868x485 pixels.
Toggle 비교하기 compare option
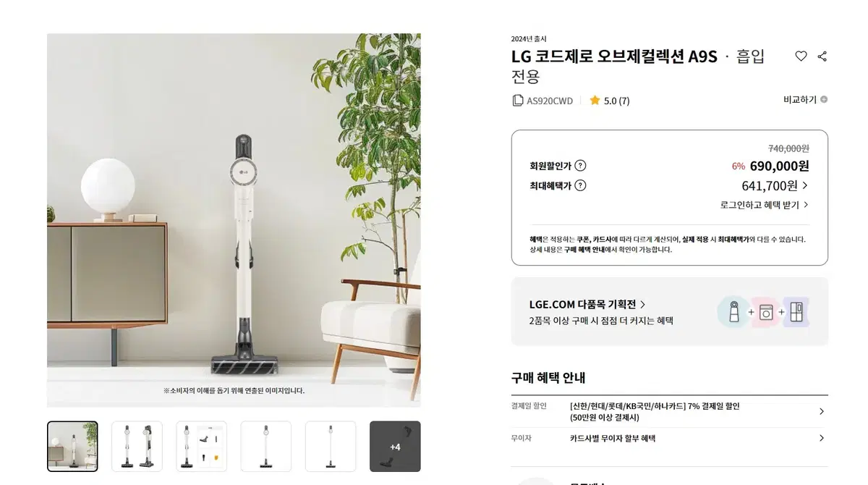click(x=805, y=100)
